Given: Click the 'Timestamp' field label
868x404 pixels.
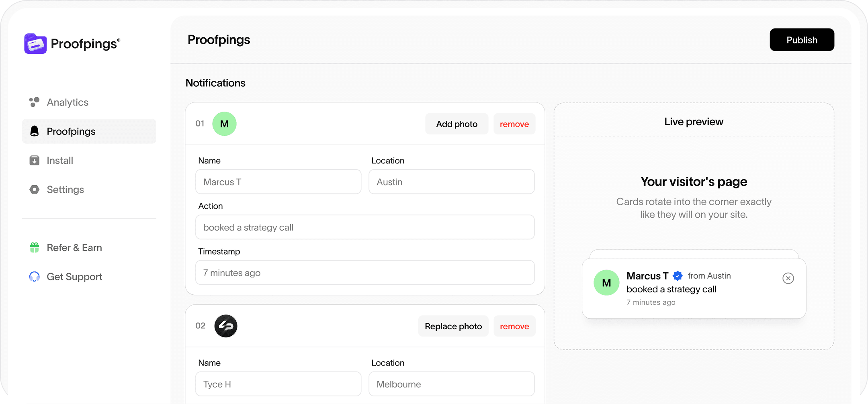Looking at the screenshot, I should (219, 251).
